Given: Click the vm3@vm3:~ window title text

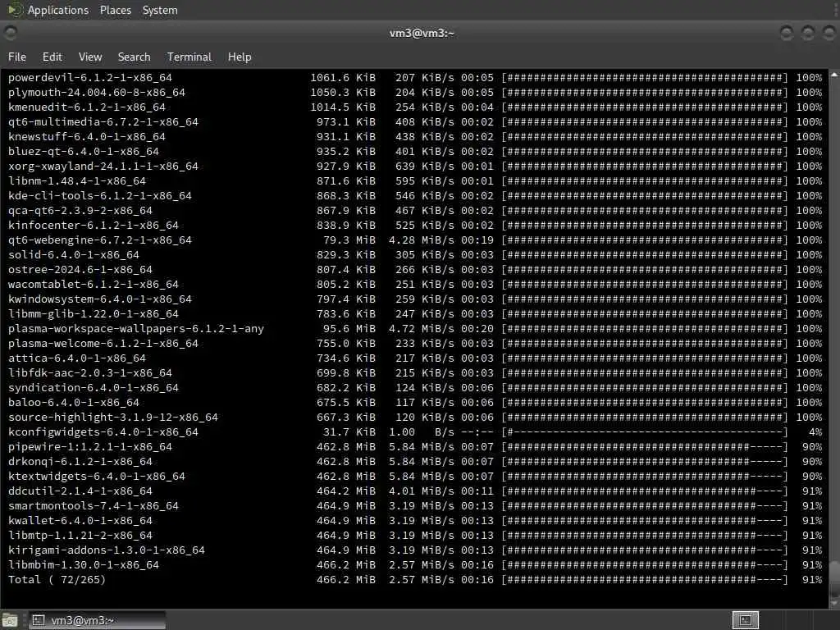Looking at the screenshot, I should (x=422, y=33).
